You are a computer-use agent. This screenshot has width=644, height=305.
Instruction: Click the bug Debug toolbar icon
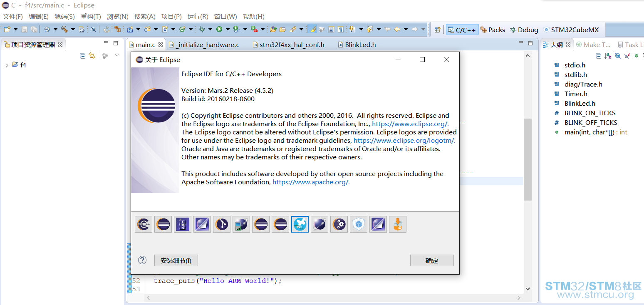[202, 29]
